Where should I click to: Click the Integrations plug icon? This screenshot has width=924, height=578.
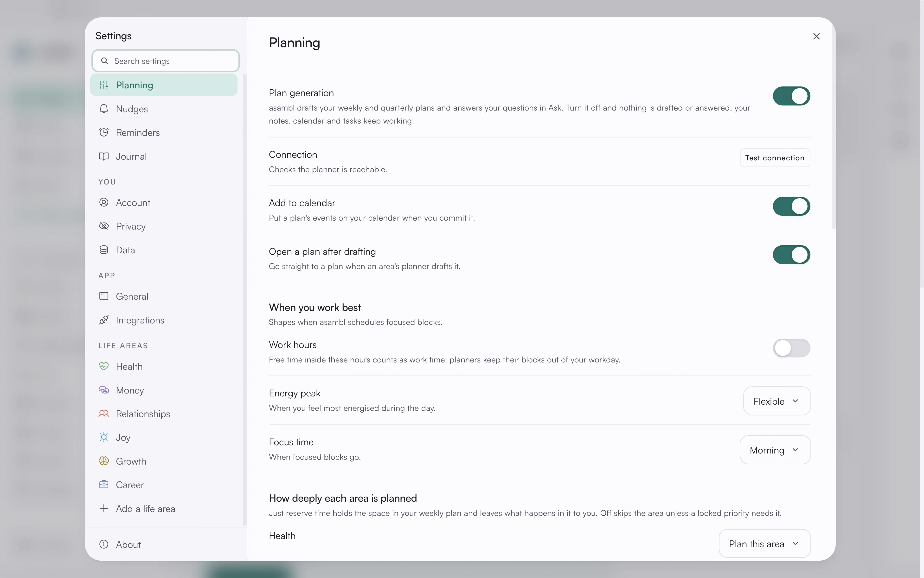click(104, 320)
